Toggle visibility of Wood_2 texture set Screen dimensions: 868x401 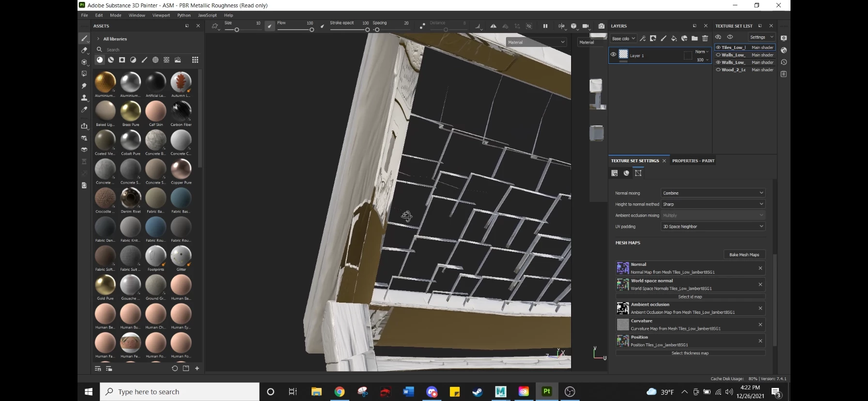718,70
